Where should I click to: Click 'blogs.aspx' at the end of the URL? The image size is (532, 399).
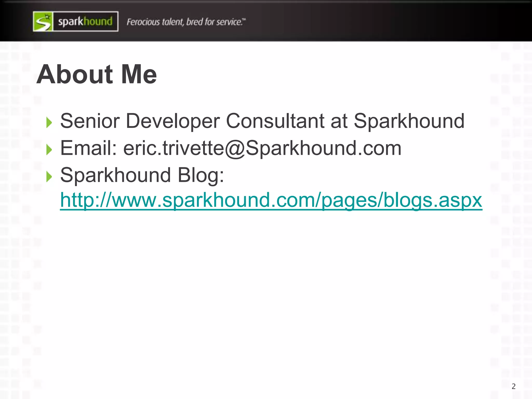[x=433, y=200]
